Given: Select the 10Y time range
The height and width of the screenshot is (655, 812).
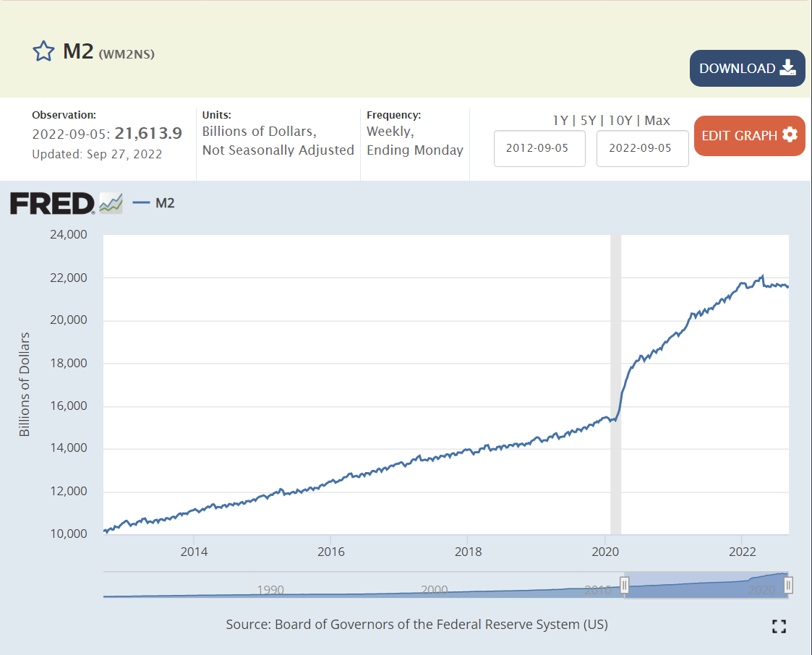Looking at the screenshot, I should [620, 121].
